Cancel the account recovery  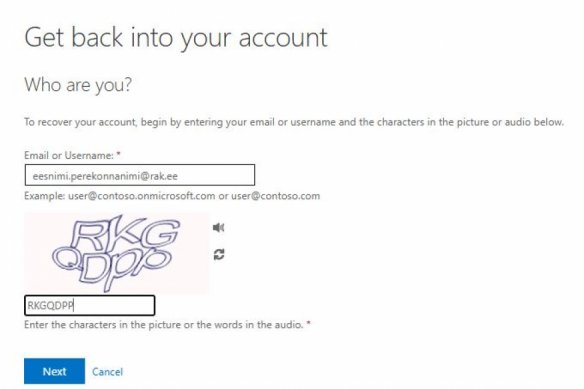click(107, 372)
